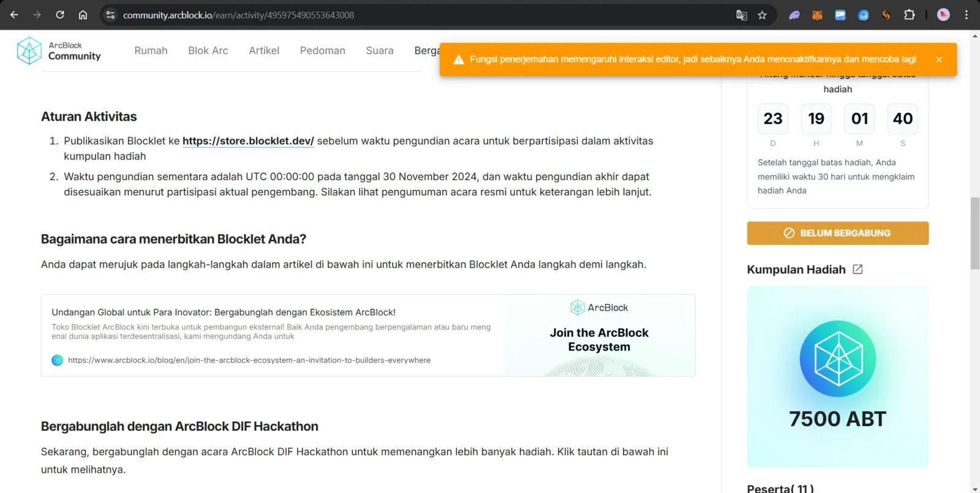Image resolution: width=980 pixels, height=493 pixels.
Task: Click the countdown minutes value 01
Action: [859, 119]
